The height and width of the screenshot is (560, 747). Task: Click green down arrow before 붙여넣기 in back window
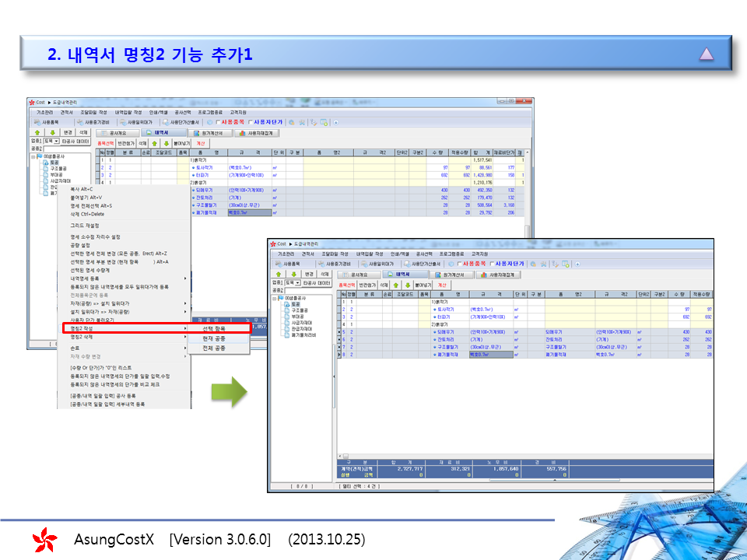pos(167,143)
